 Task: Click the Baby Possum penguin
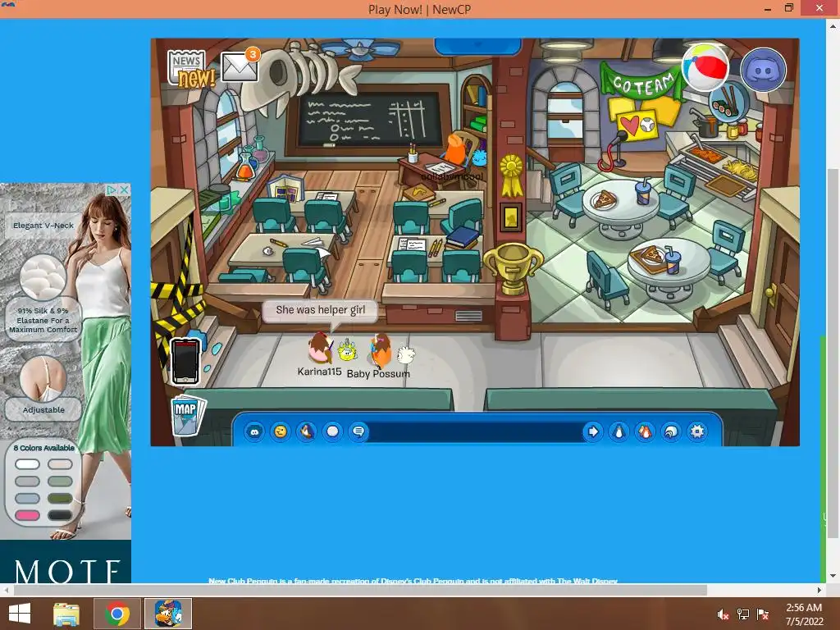[381, 351]
